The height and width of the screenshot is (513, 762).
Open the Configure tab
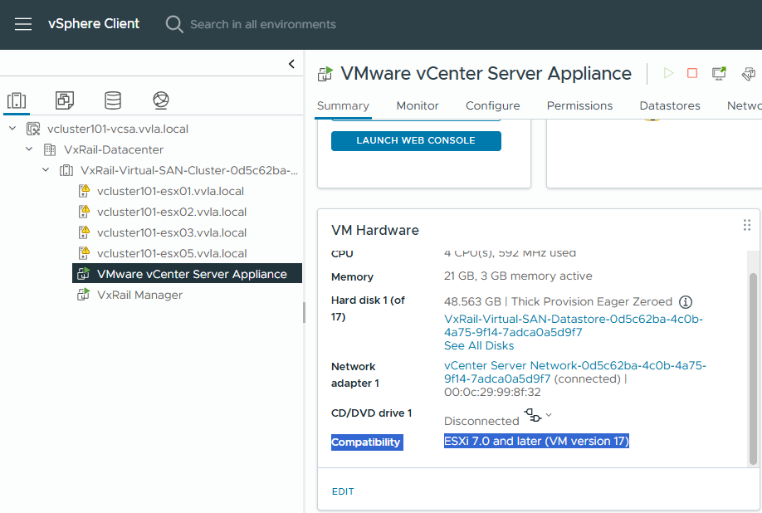point(493,106)
